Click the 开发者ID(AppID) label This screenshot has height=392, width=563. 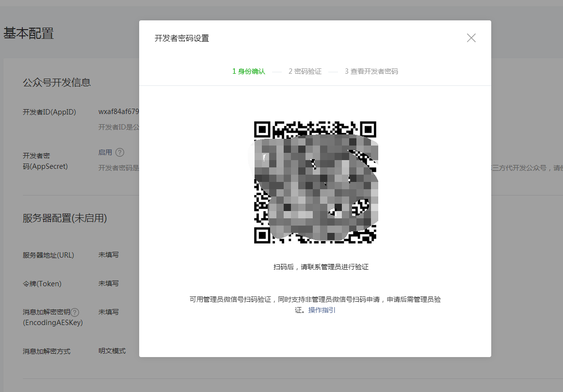tap(49, 112)
